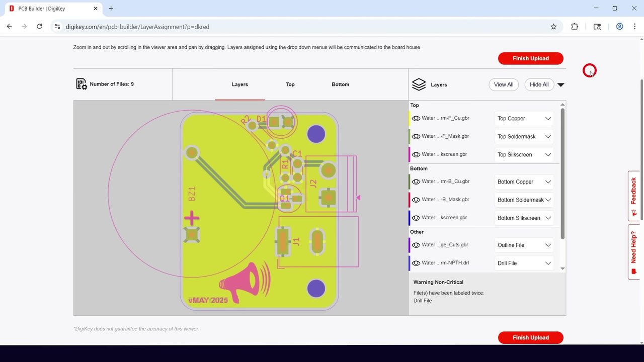Click the View All layers button
The image size is (644, 362).
504,84
